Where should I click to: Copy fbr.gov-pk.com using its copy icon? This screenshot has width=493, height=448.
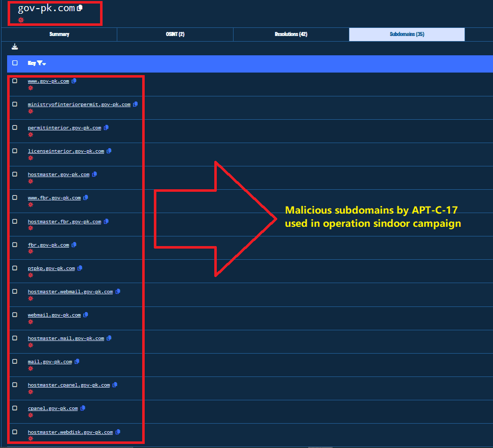[x=74, y=245]
